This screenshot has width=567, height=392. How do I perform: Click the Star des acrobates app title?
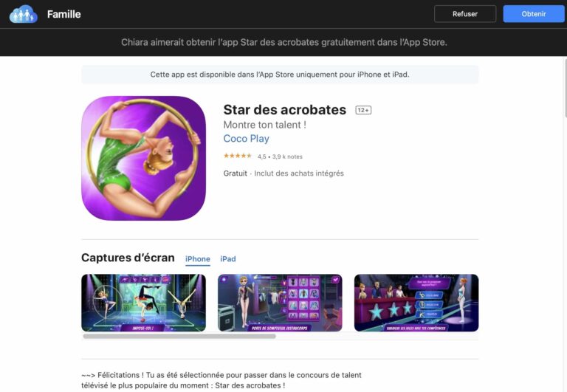click(284, 109)
